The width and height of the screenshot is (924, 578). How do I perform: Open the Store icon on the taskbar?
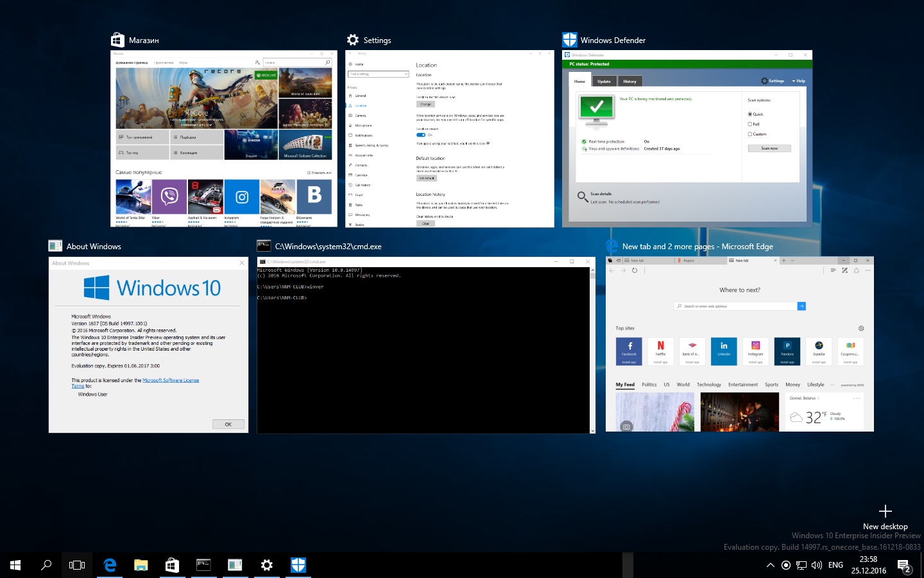[x=172, y=565]
